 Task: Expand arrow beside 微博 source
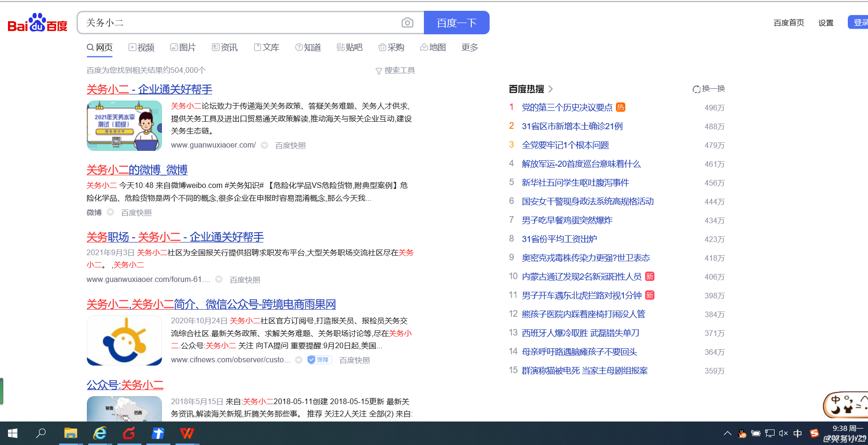point(110,212)
